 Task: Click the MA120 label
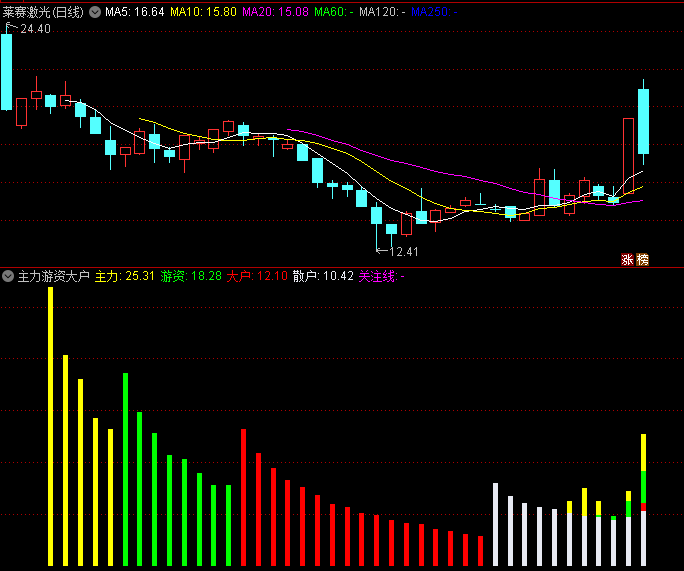pos(382,12)
